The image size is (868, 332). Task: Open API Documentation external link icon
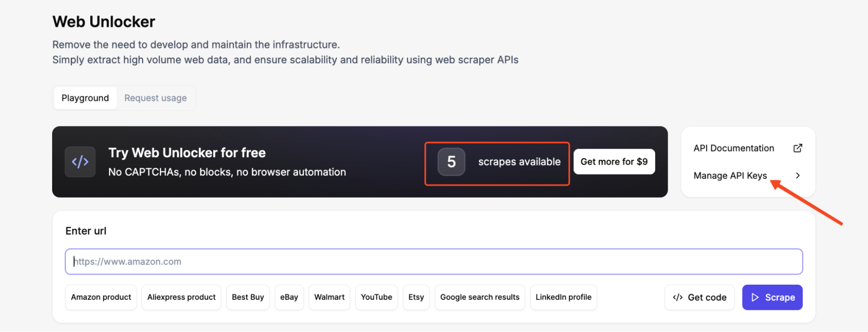pos(798,148)
